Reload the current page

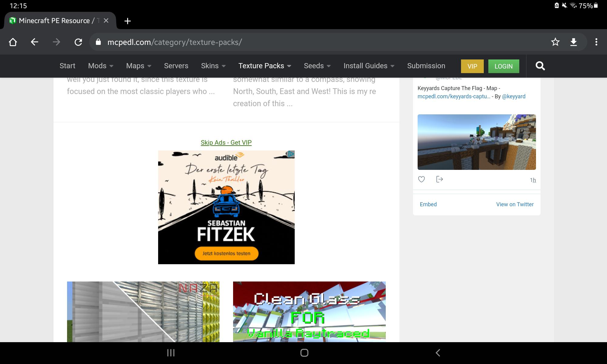78,42
